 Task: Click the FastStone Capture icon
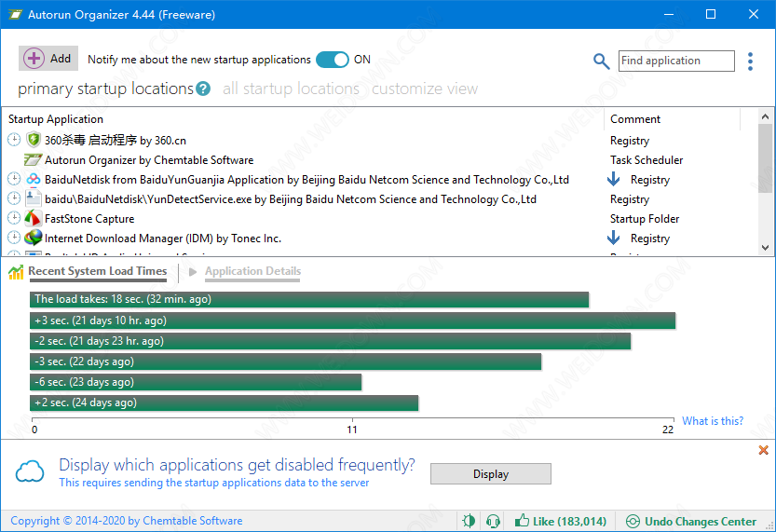pos(34,218)
